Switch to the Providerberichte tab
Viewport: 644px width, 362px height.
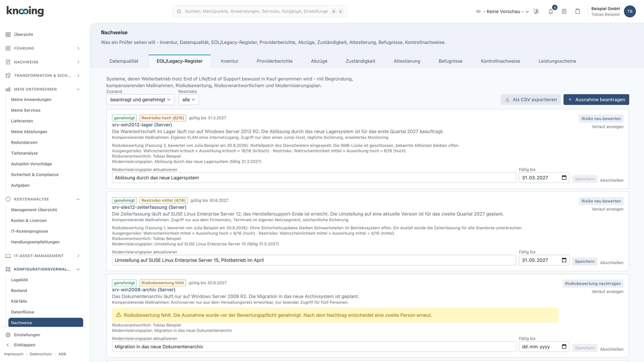(x=275, y=61)
